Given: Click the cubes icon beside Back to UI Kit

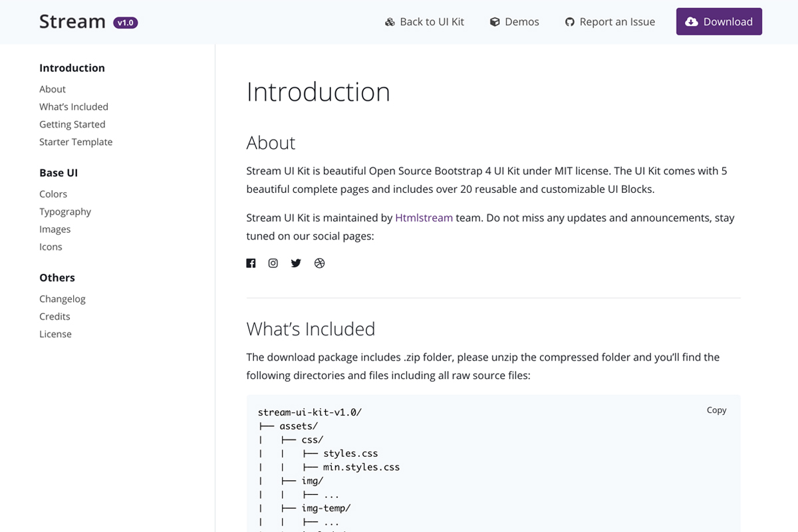Looking at the screenshot, I should click(x=390, y=22).
